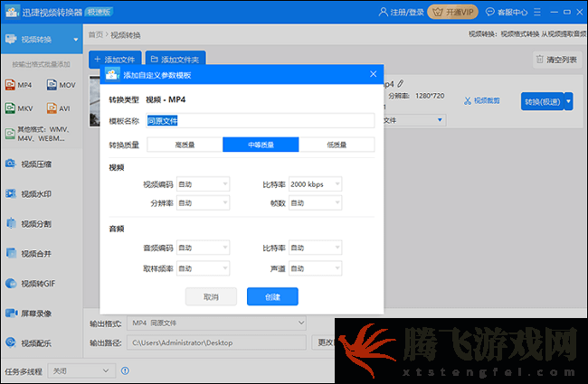The image size is (588, 384).
Task: Click the 取消 button
Action: click(211, 296)
